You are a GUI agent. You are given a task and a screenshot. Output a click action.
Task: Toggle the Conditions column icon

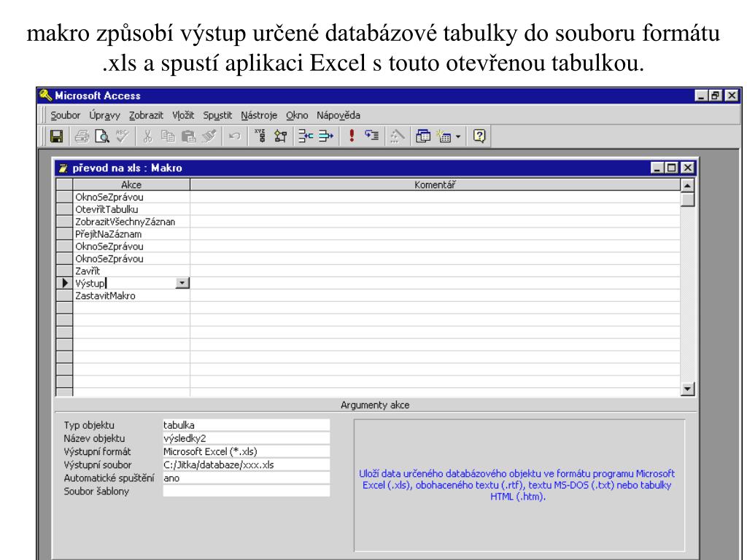point(279,136)
